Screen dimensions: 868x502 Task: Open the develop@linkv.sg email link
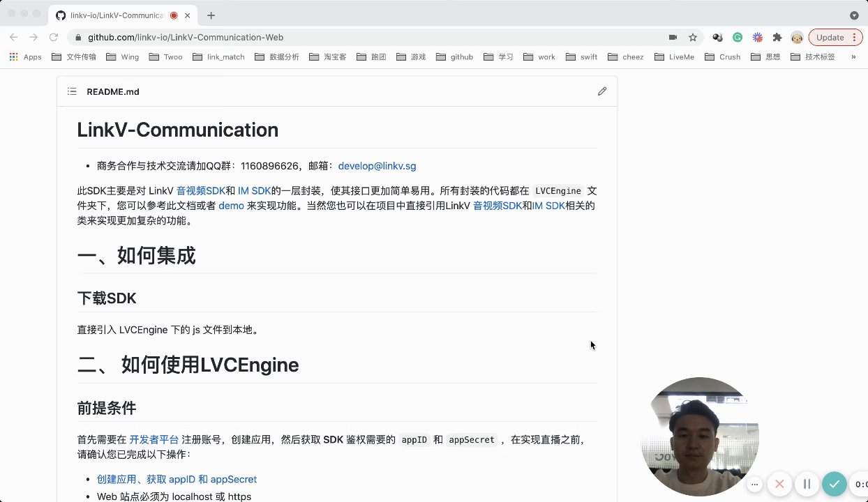click(377, 166)
